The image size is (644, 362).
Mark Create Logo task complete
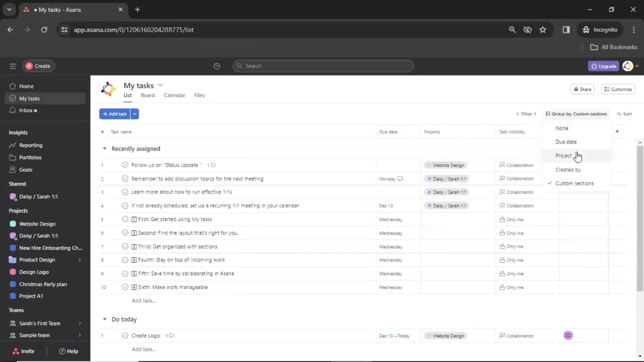point(125,336)
